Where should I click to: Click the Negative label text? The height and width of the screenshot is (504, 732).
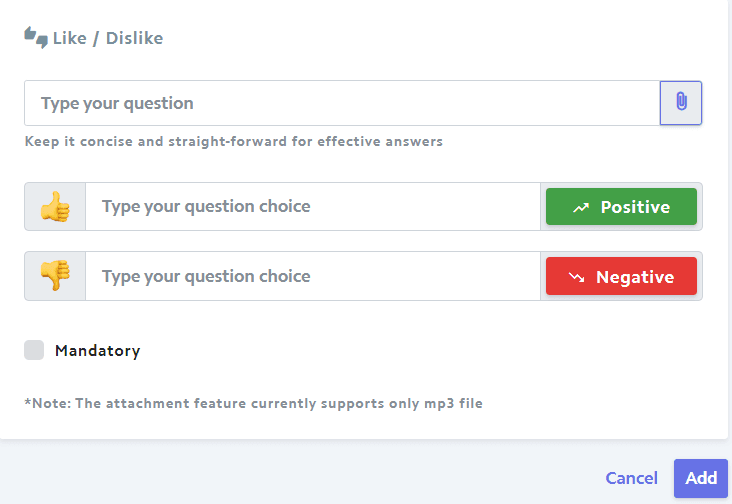pos(635,277)
